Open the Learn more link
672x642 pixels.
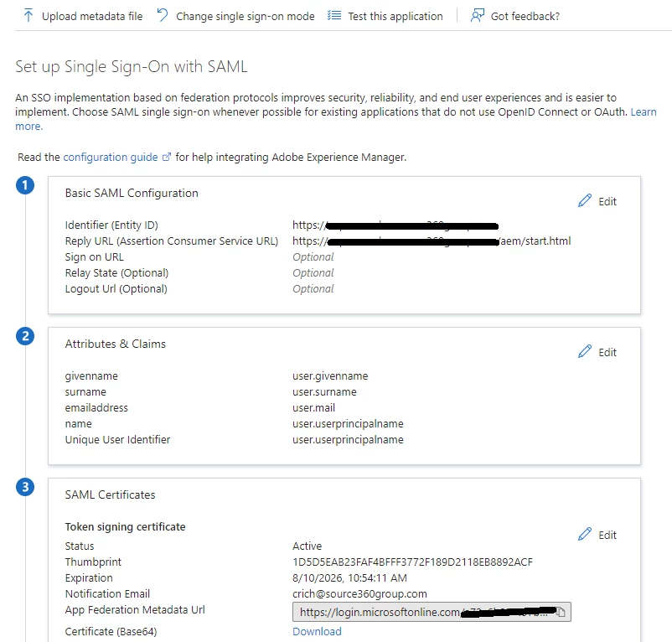(644, 111)
